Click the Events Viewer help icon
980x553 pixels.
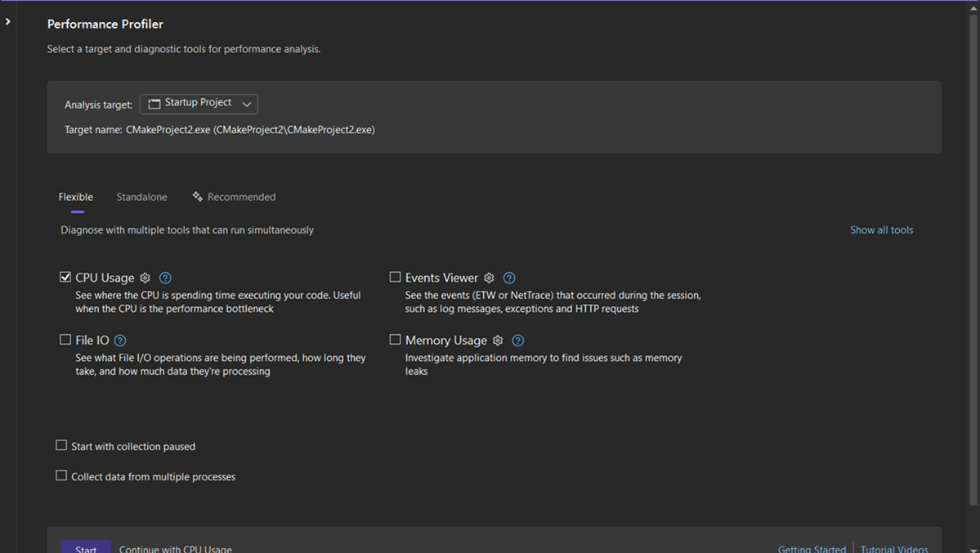pyautogui.click(x=509, y=278)
